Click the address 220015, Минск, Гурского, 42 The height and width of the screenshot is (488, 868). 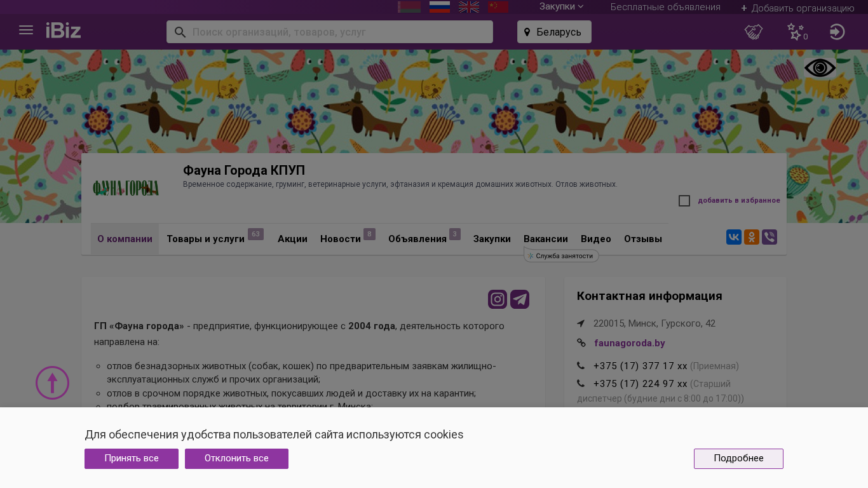point(654,323)
